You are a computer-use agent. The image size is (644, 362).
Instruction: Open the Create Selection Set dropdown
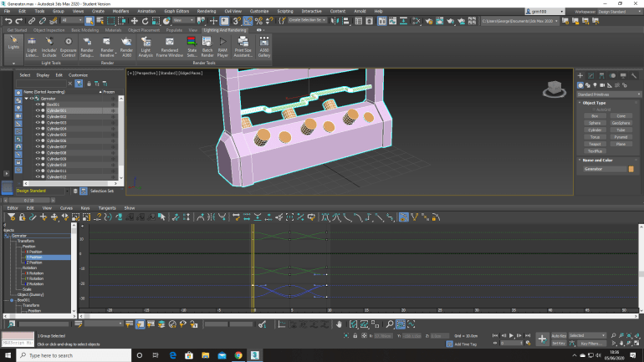pos(307,21)
